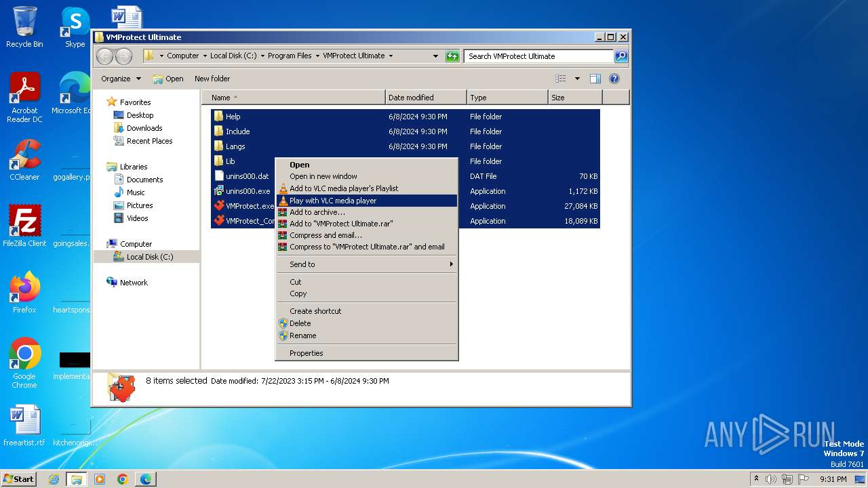
Task: Sort by the Type column header
Action: tap(507, 98)
